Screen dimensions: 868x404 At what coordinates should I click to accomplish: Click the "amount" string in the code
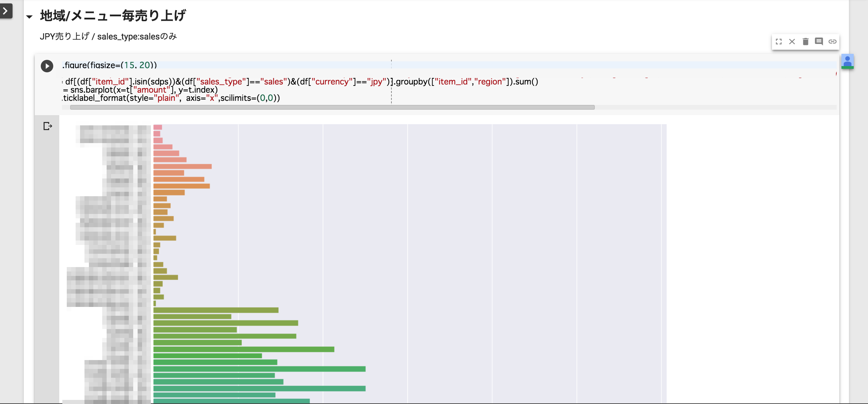click(x=151, y=90)
